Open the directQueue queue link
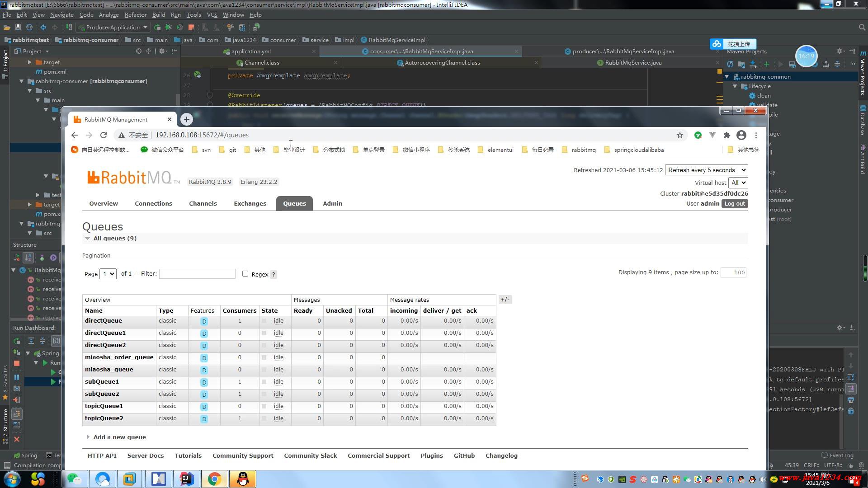 click(x=104, y=321)
